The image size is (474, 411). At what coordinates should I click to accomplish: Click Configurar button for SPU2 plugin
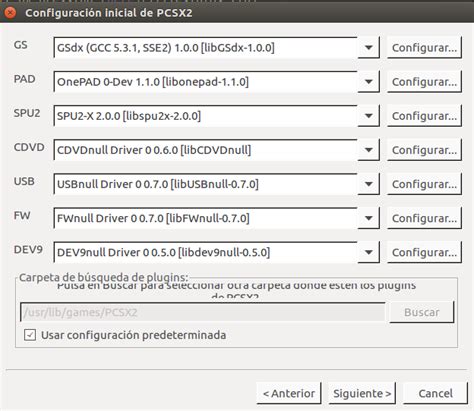click(x=424, y=116)
